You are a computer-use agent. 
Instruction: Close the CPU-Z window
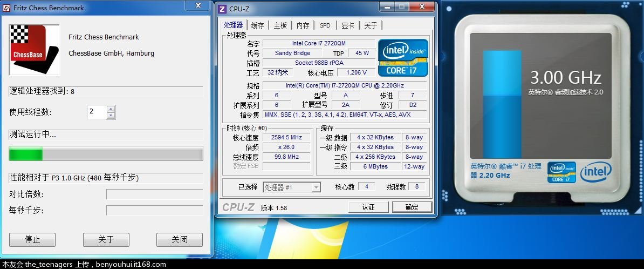(x=422, y=6)
